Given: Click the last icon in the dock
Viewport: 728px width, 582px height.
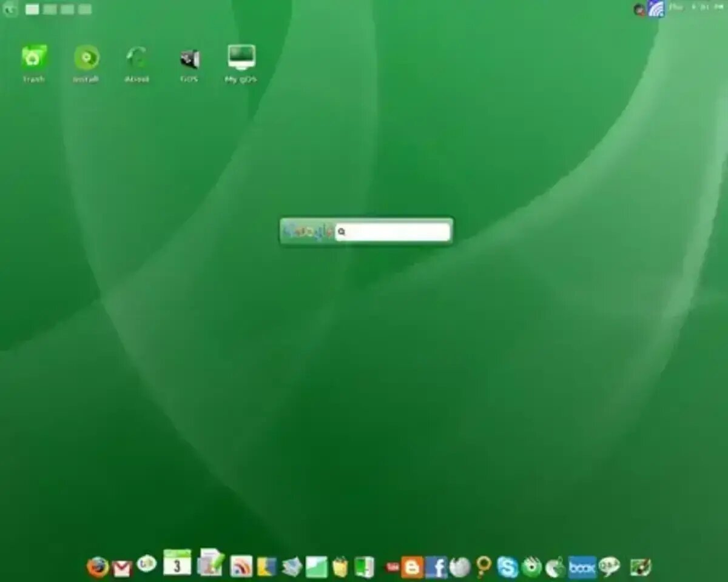Looking at the screenshot, I should click(x=641, y=567).
